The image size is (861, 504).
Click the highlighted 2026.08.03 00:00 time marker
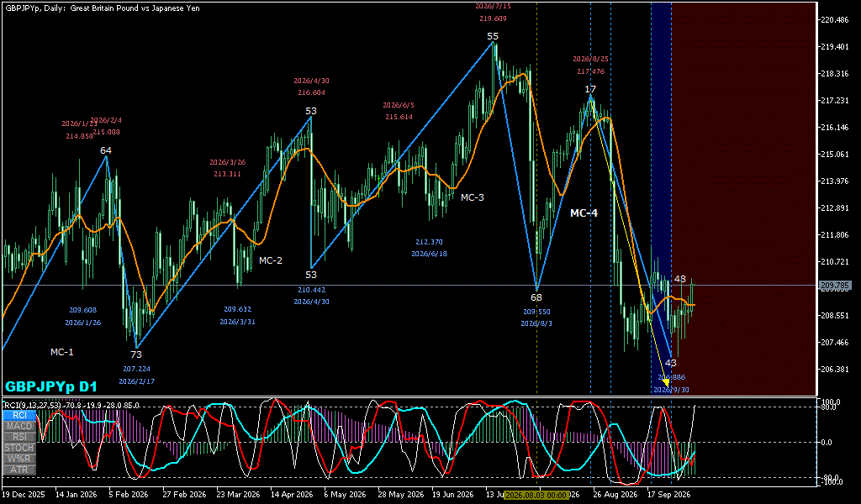(536, 495)
